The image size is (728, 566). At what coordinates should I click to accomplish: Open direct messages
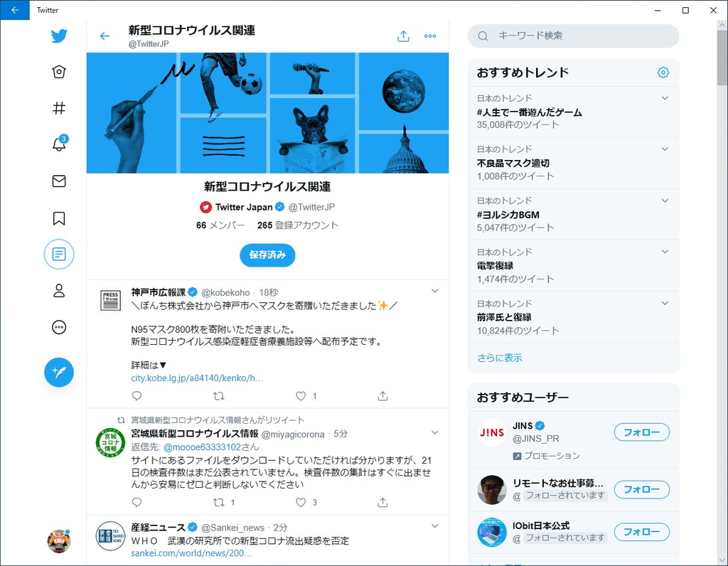click(59, 181)
